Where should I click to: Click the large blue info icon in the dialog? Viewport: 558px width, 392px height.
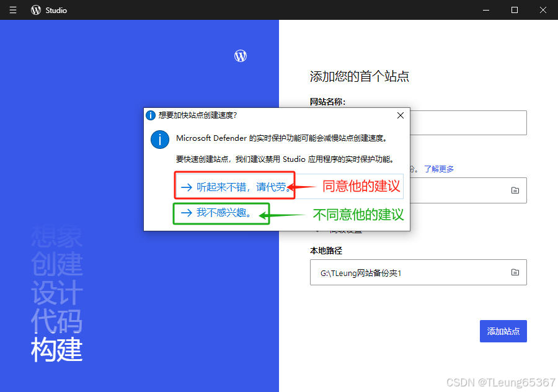160,139
